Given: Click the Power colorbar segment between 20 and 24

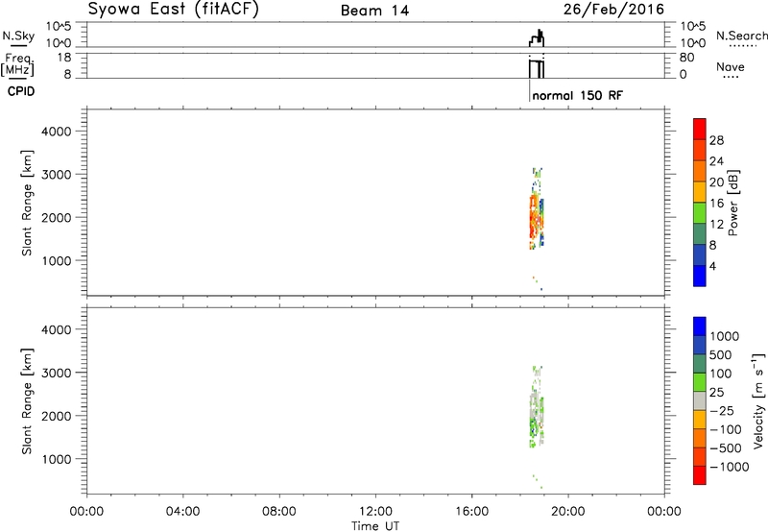Looking at the screenshot, I should 700,171.
